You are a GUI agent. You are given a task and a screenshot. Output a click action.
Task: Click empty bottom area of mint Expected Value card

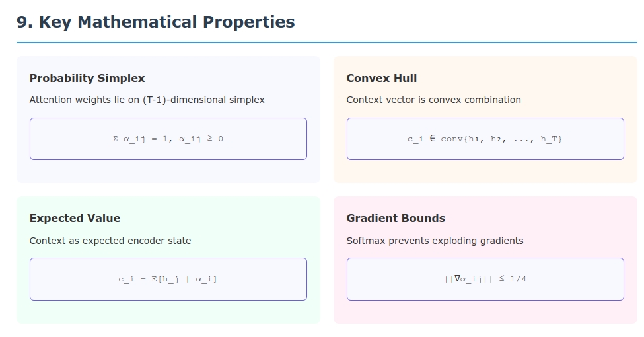(x=168, y=313)
